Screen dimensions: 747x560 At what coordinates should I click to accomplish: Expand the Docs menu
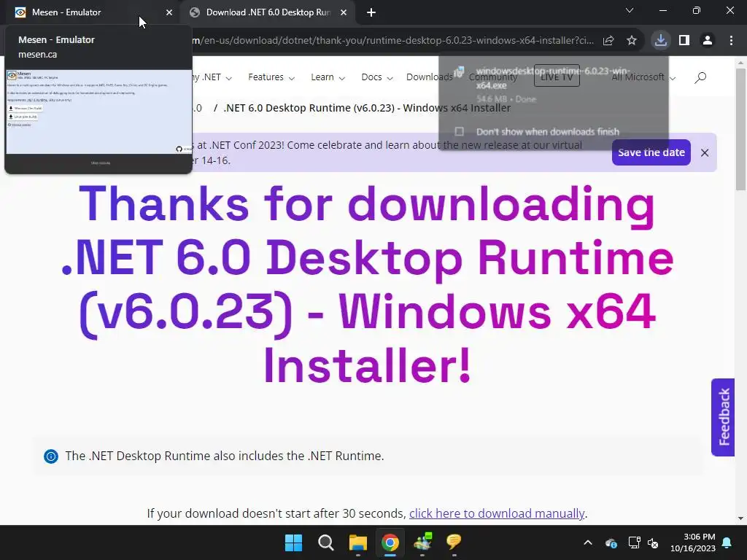(377, 77)
